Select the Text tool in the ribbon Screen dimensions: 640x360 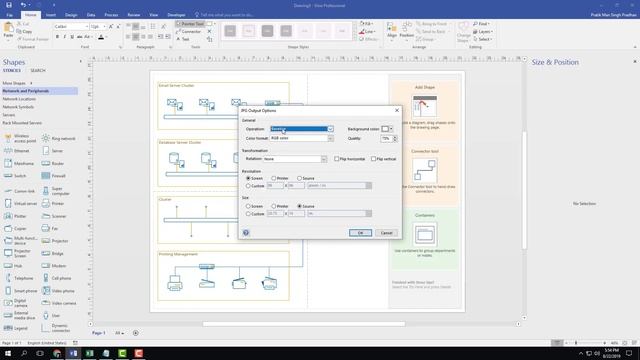coord(183,39)
